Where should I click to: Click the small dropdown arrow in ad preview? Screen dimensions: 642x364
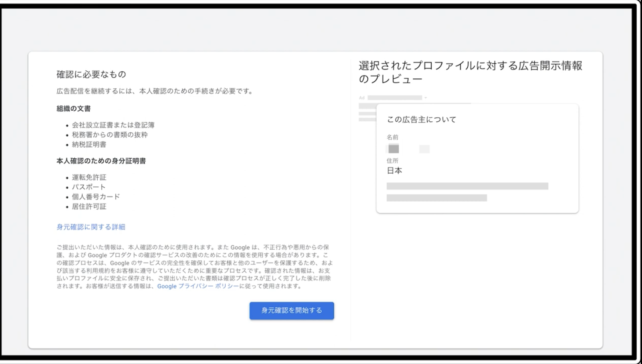(x=426, y=98)
